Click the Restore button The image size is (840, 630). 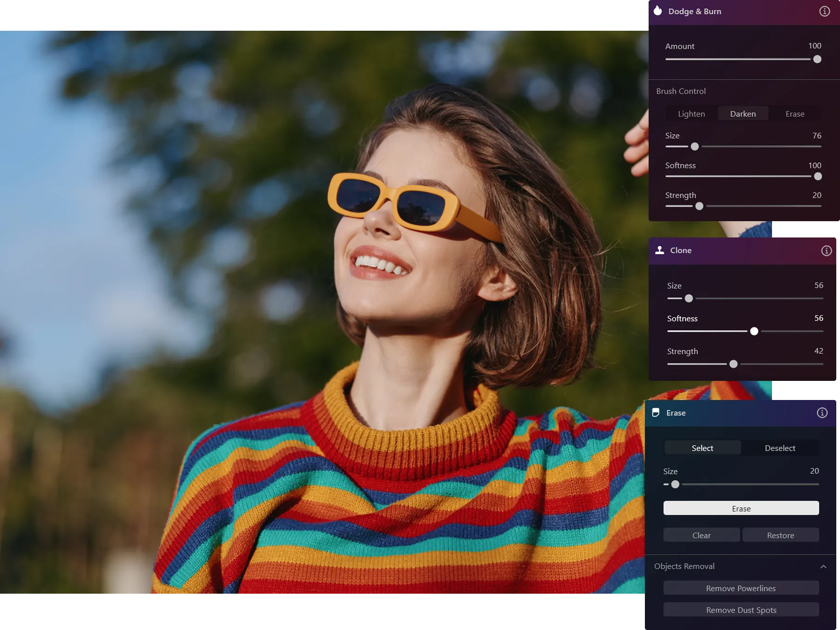781,535
